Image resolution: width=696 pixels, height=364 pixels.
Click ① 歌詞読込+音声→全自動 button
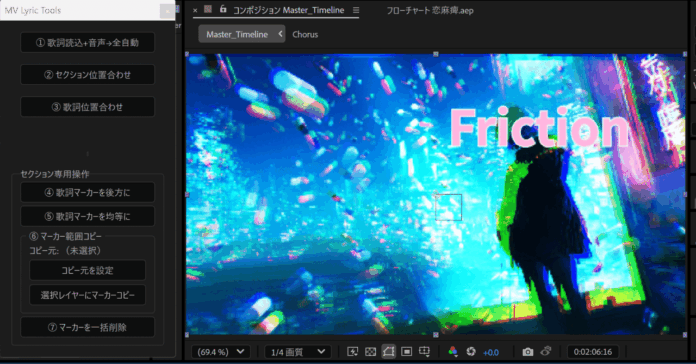click(x=87, y=43)
